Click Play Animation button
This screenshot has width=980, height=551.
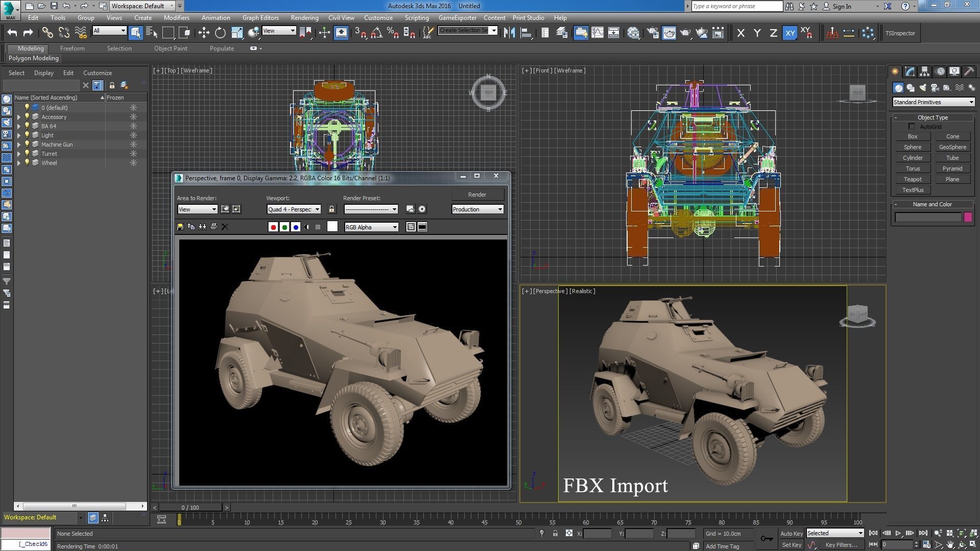898,533
